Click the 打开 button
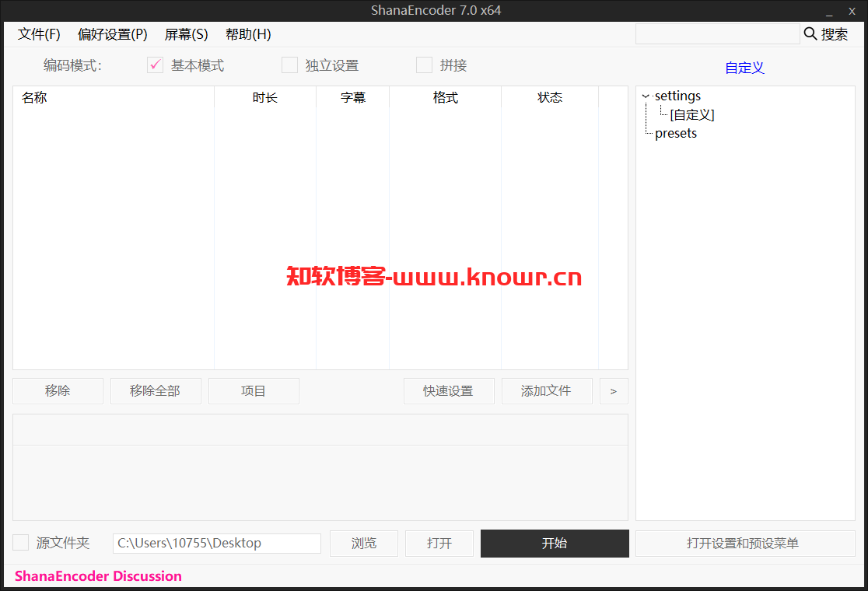 click(439, 544)
